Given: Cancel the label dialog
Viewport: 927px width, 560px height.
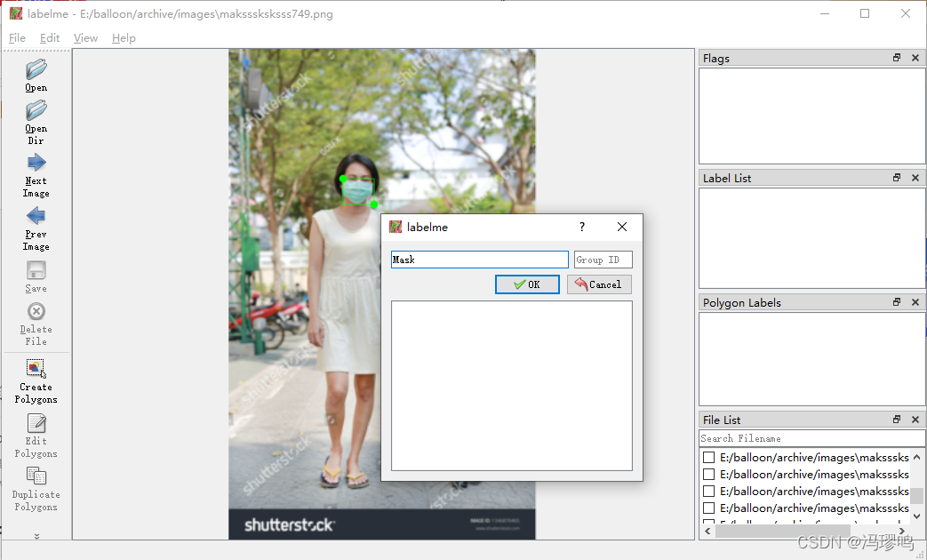Looking at the screenshot, I should (599, 284).
